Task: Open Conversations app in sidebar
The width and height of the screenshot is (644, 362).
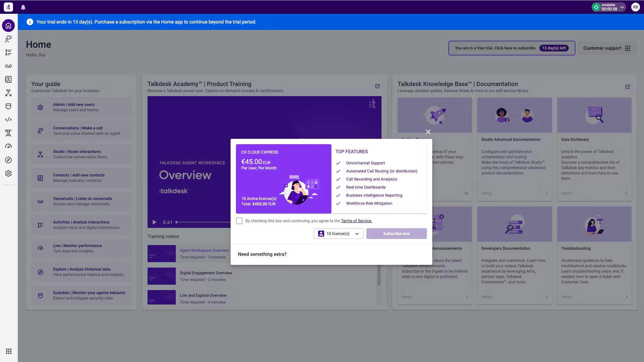Action: 8,39
